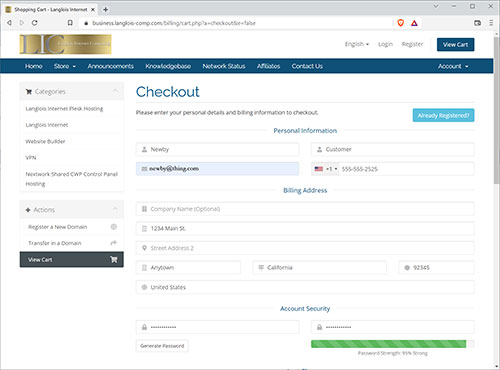Click the Login link

point(385,44)
